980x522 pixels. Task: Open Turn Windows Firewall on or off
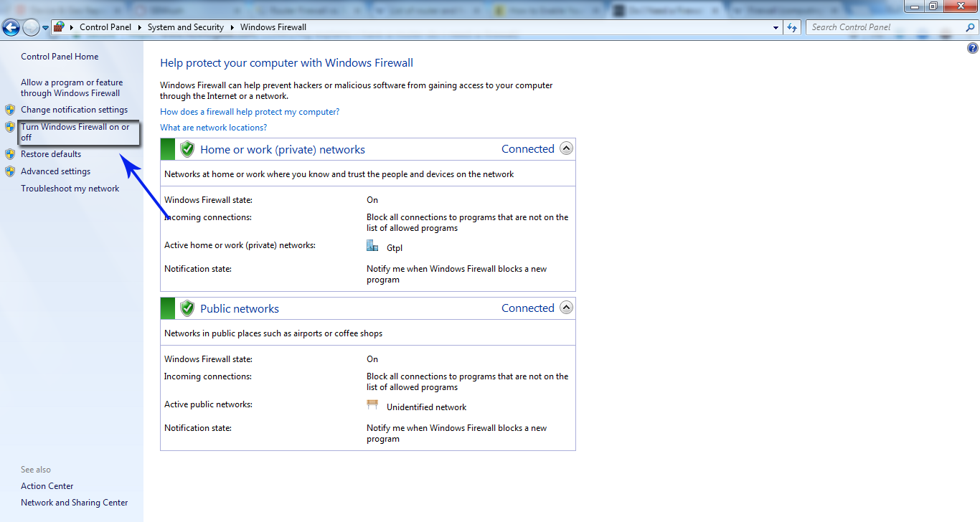[75, 132]
